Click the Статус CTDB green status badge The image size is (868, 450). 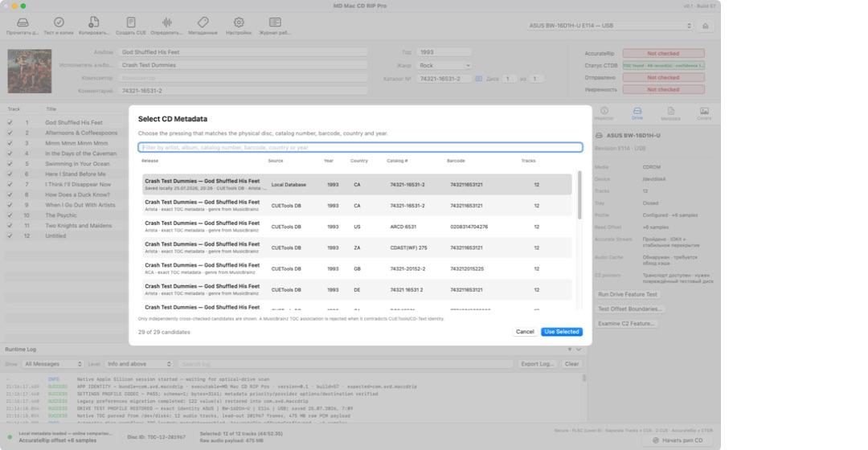(663, 65)
